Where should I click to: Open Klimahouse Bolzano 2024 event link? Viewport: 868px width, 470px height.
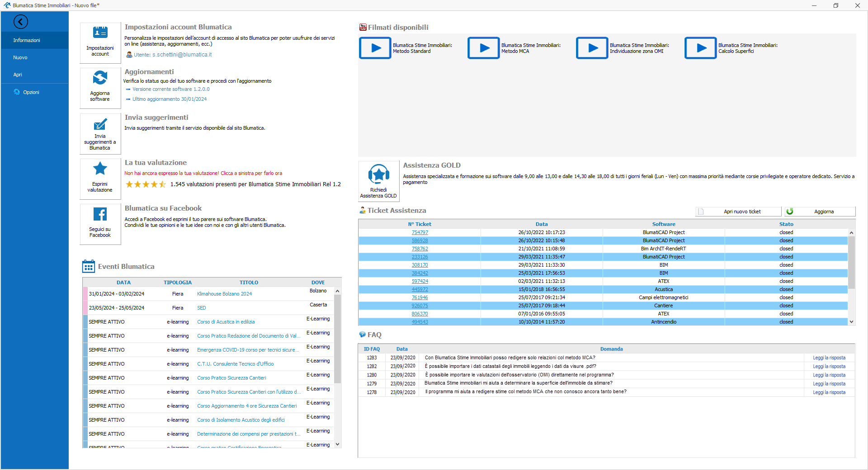point(224,294)
